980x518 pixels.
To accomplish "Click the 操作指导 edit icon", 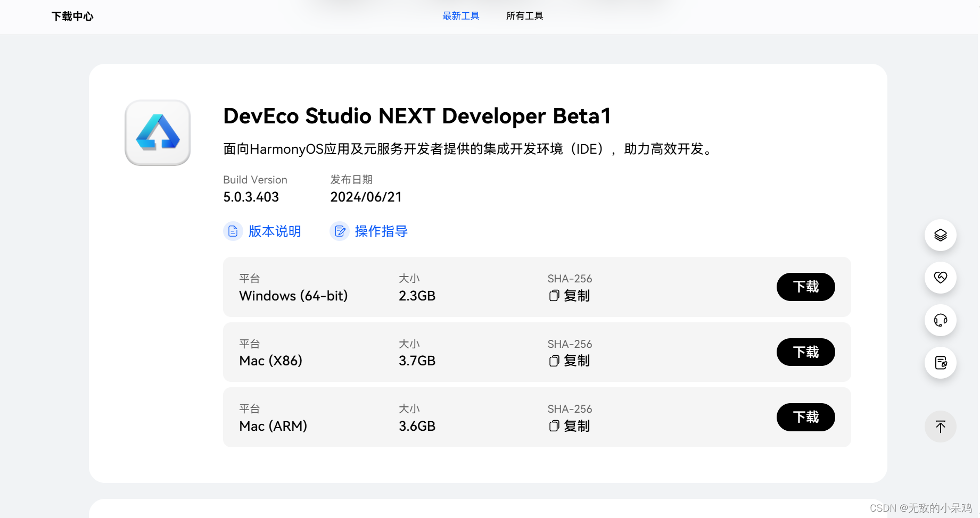I will point(340,231).
